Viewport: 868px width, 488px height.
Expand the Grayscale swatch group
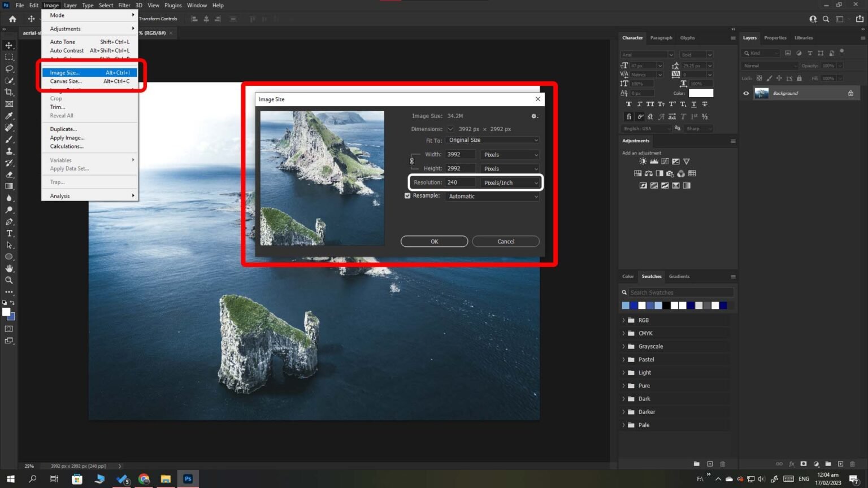[x=624, y=346]
